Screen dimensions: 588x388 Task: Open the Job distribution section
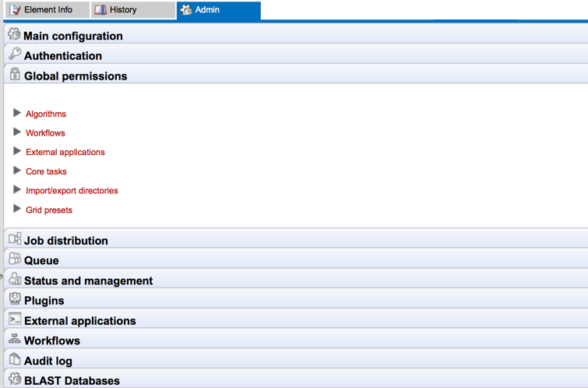click(296, 238)
